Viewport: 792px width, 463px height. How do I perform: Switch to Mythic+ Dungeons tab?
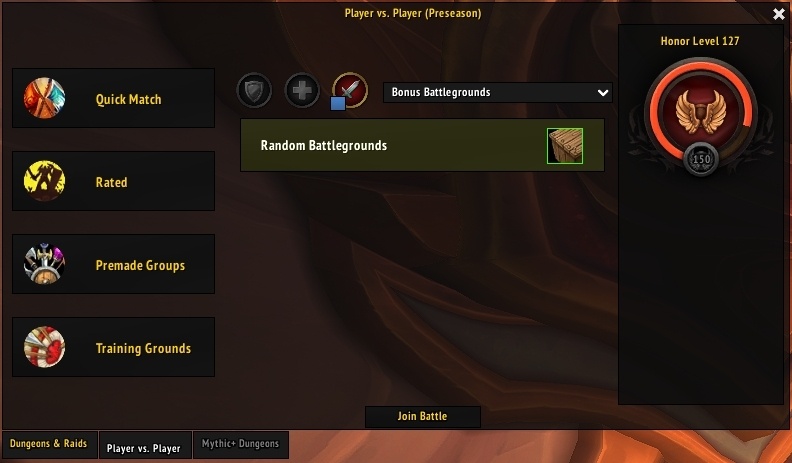(240, 444)
